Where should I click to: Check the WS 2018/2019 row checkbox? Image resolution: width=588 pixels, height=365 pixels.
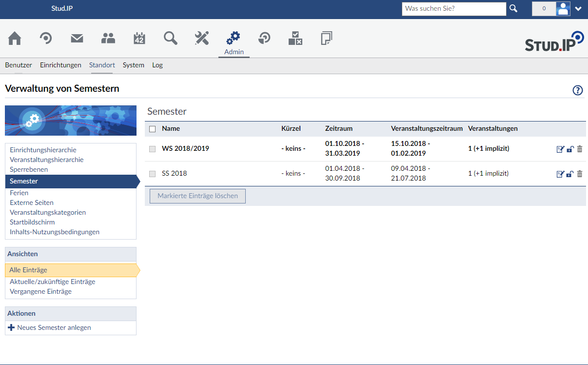153,149
